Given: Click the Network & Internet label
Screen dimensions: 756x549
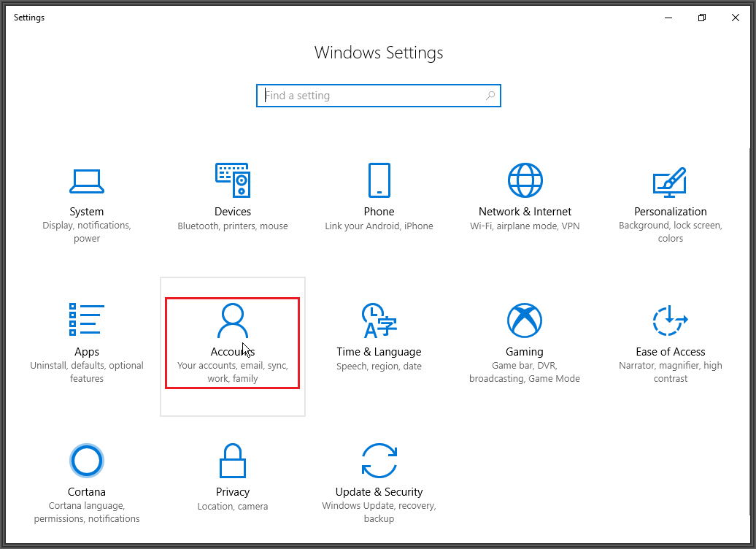Looking at the screenshot, I should click(525, 212).
